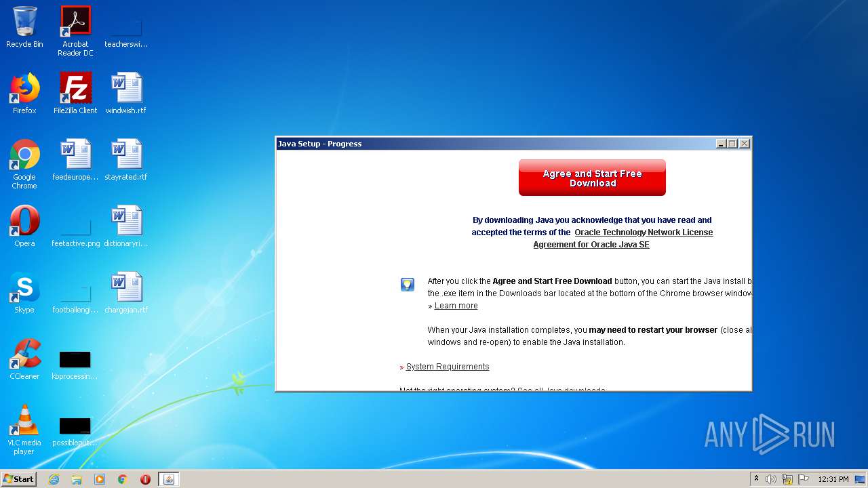
Task: Open Google Chrome desktop shortcut
Action: [24, 164]
